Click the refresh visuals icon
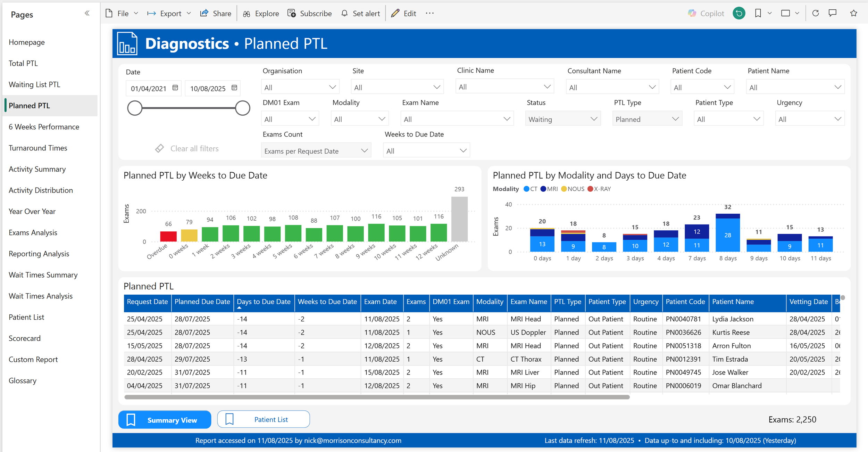This screenshot has width=868, height=452. pyautogui.click(x=816, y=13)
